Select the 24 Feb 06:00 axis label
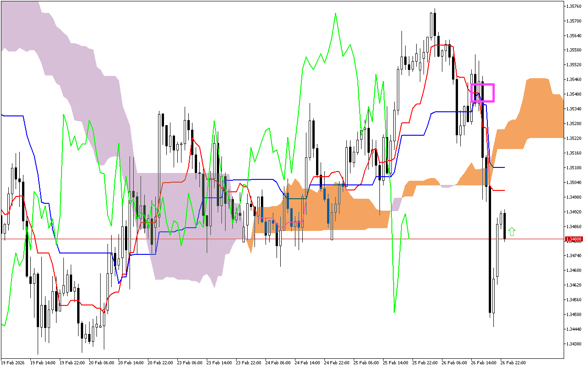Image resolution: width=588 pixels, height=368 pixels. (x=277, y=363)
